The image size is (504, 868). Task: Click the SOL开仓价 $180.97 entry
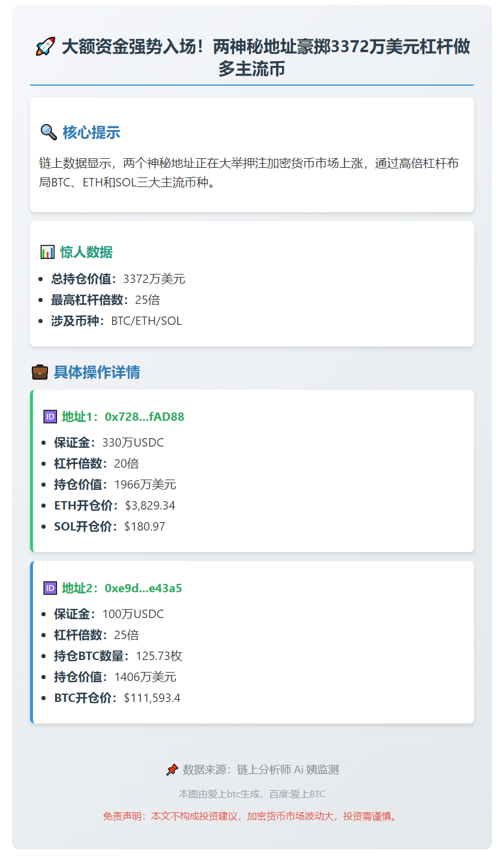click(x=109, y=526)
